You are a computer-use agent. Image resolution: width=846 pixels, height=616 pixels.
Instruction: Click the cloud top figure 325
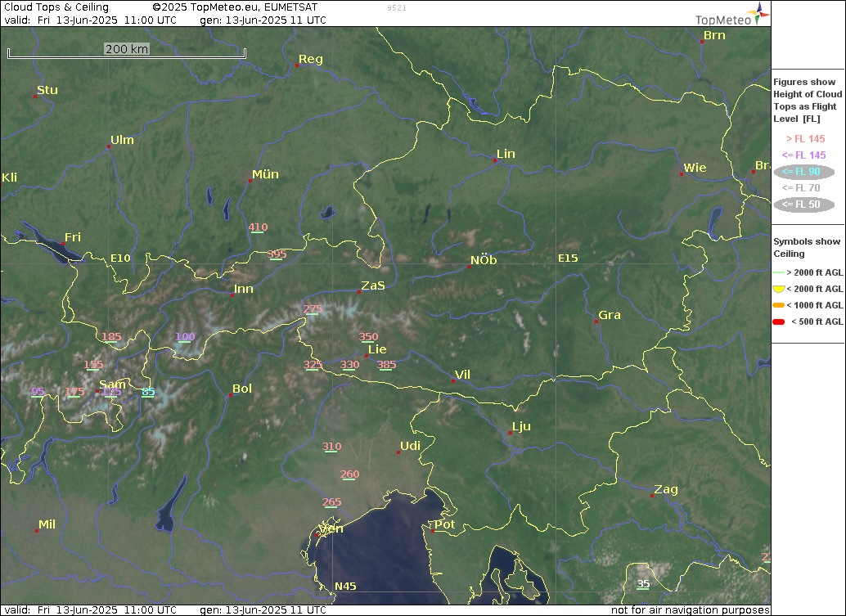(x=313, y=365)
